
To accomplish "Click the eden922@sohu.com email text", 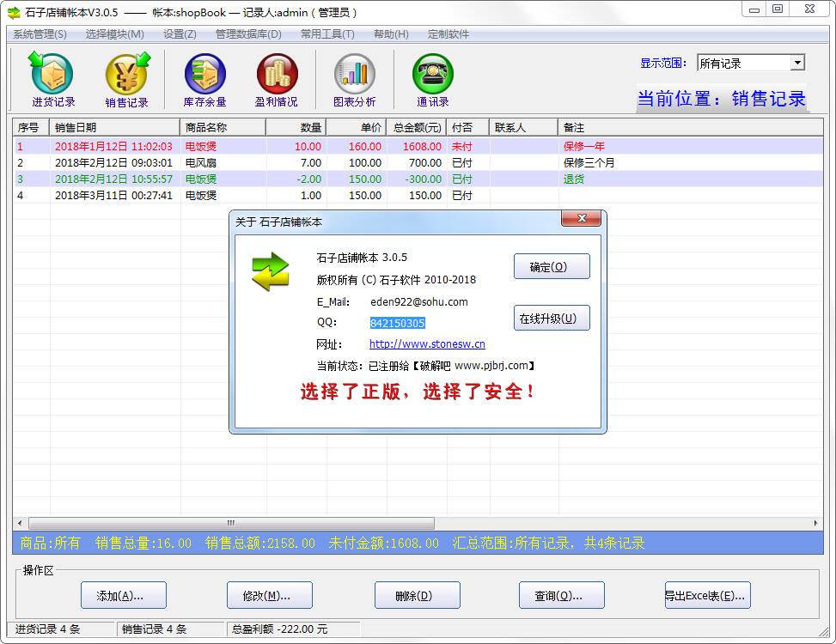I will 419,301.
